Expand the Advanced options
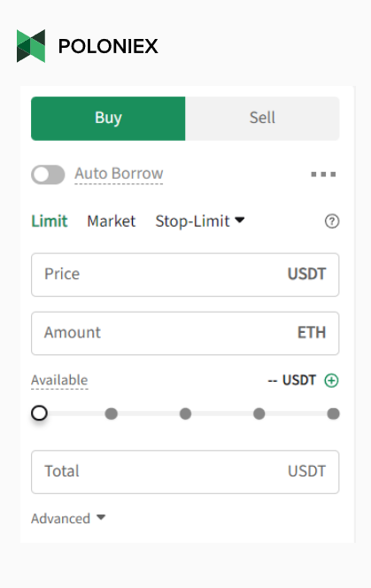Viewport: 371px width, 588px height. tap(68, 518)
